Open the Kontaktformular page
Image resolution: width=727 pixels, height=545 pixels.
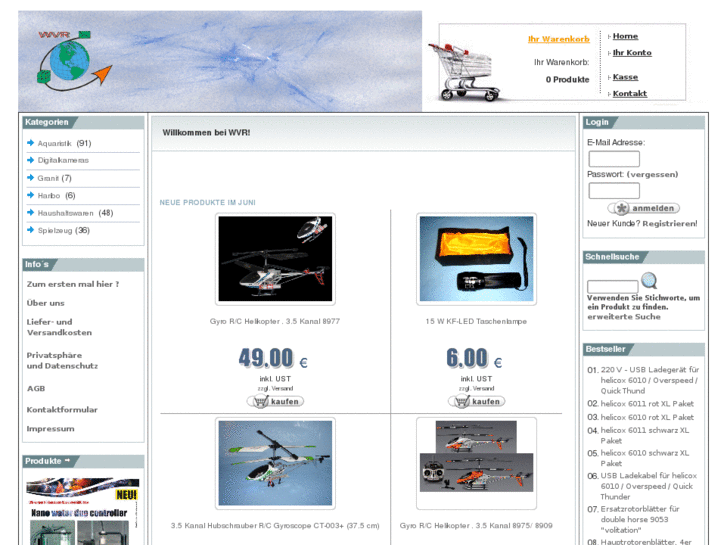[x=62, y=410]
